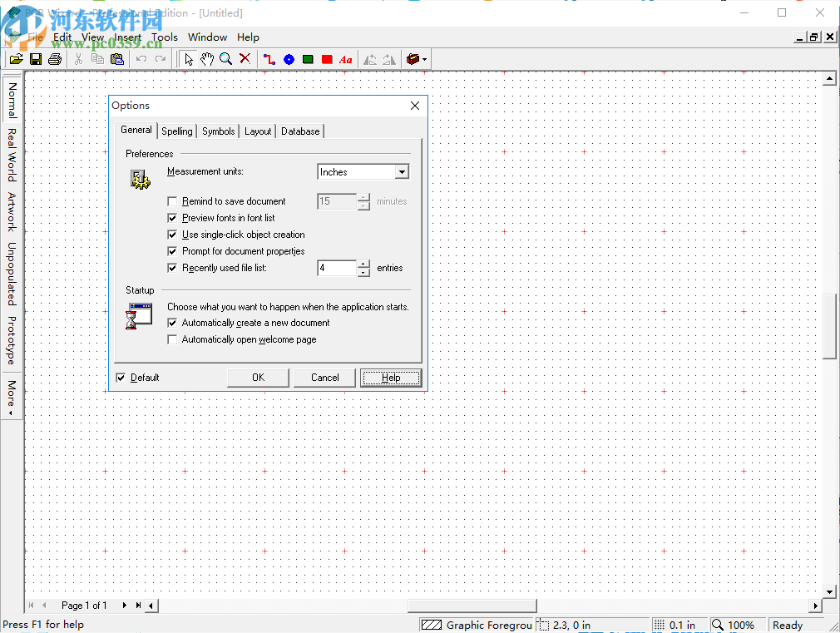
Task: Click the vertical scrollbar thumb
Action: coord(829,326)
